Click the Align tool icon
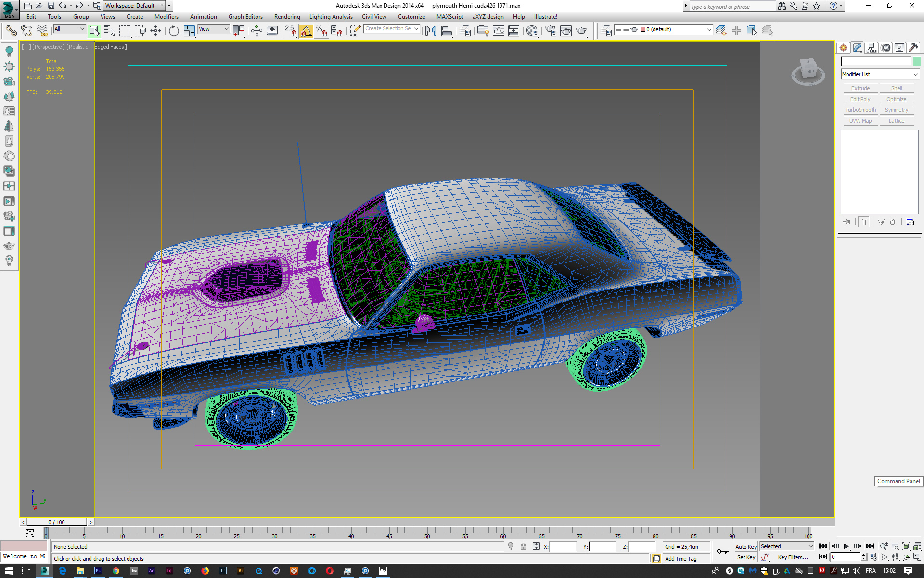This screenshot has height=578, width=924. (x=447, y=31)
